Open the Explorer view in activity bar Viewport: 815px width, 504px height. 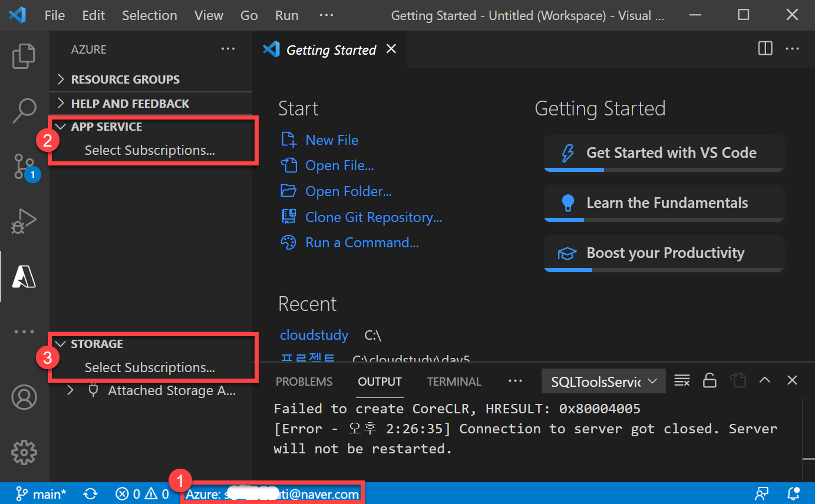pos(24,56)
